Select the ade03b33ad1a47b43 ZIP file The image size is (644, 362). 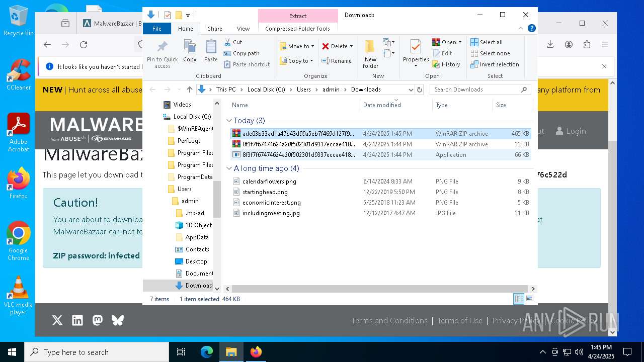[x=380, y=134]
